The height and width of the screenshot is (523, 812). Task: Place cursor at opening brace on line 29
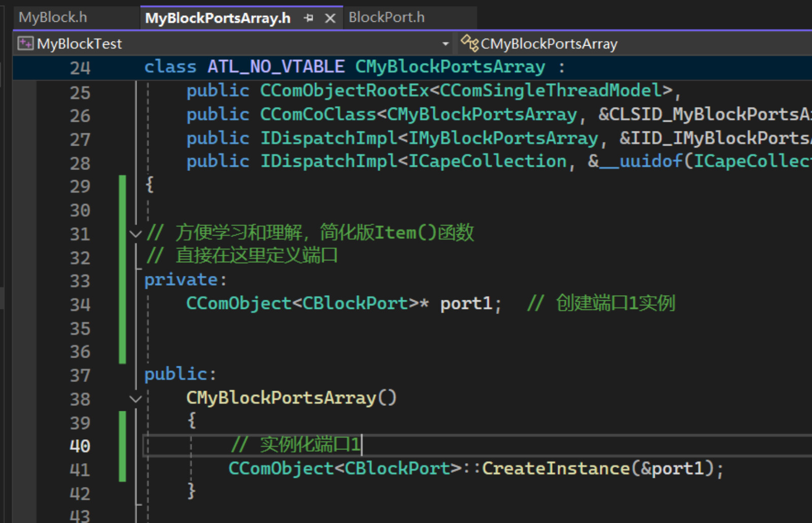pyautogui.click(x=150, y=185)
